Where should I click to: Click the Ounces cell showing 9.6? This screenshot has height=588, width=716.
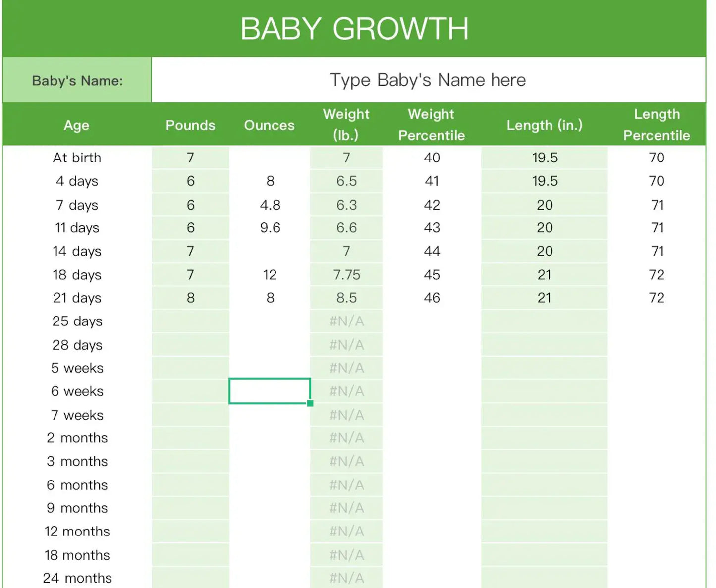[270, 228]
